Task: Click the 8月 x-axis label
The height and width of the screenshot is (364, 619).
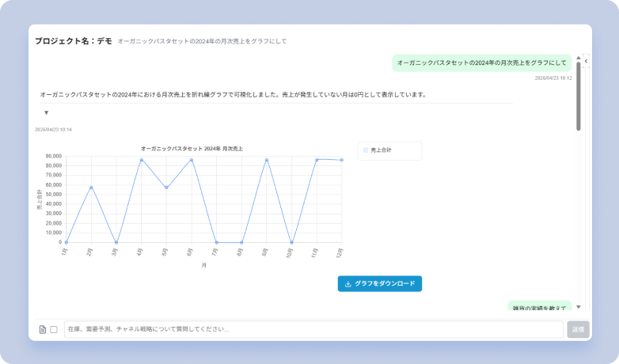Action: click(240, 252)
